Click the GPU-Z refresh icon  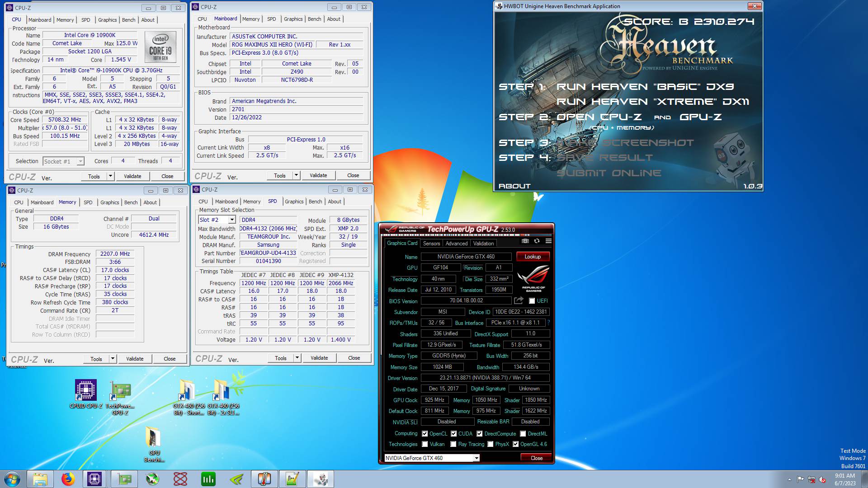[x=537, y=241]
